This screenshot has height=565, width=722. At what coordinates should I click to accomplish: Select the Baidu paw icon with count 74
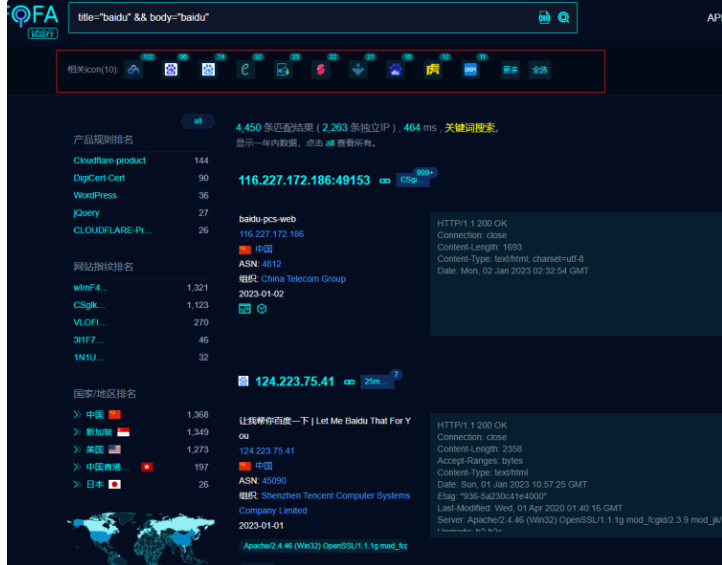coord(208,70)
